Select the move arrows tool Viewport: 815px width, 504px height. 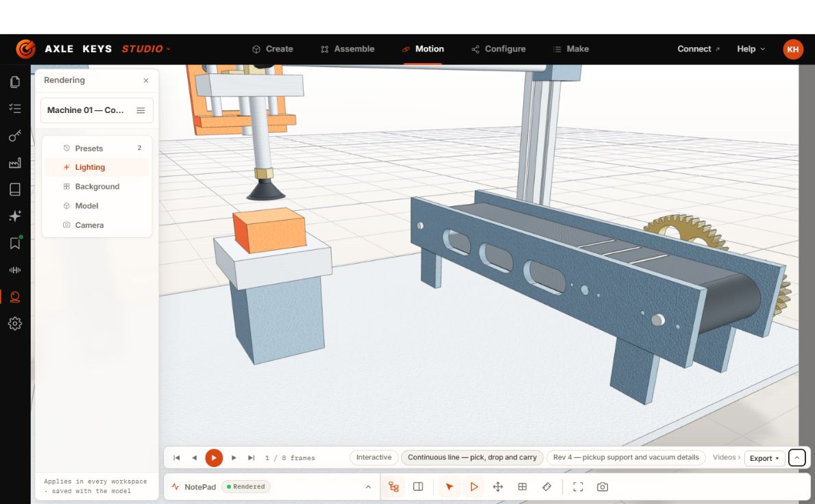click(498, 487)
